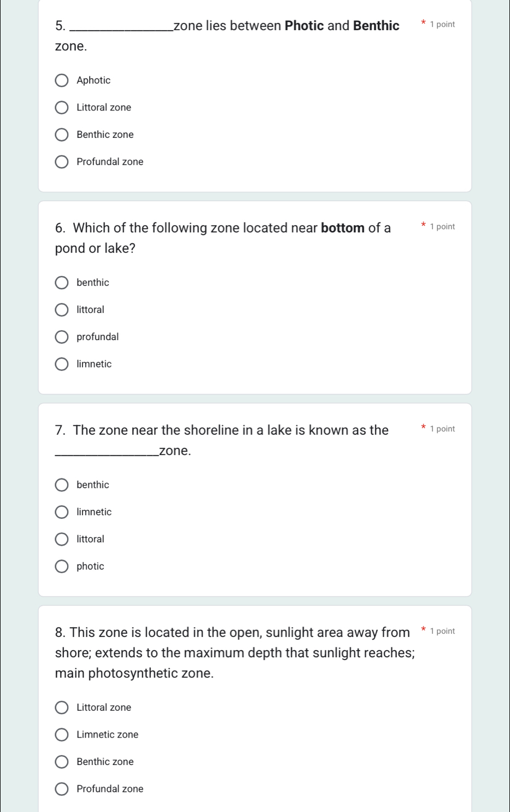Screen dimensions: 510x812
Task: Choose Littoral zone in question 5
Action: pos(62,108)
